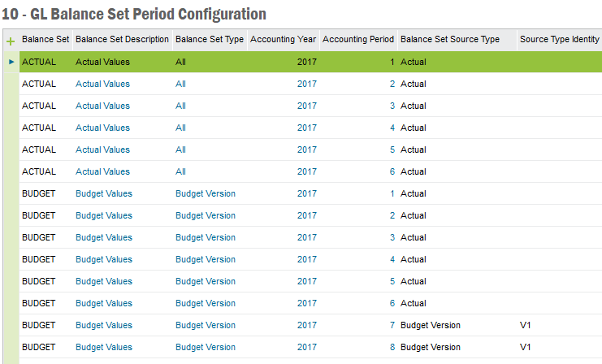Open Actual Values link in period 2 row
The width and height of the screenshot is (602, 364).
[102, 84]
